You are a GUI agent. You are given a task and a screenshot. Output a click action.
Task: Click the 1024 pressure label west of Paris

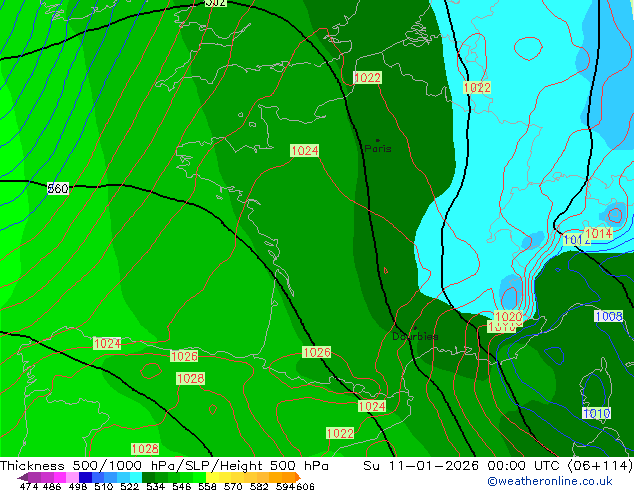tap(305, 151)
